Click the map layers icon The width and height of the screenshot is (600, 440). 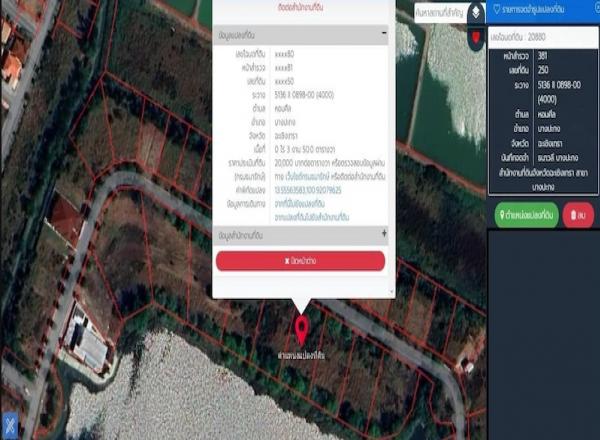(x=475, y=14)
